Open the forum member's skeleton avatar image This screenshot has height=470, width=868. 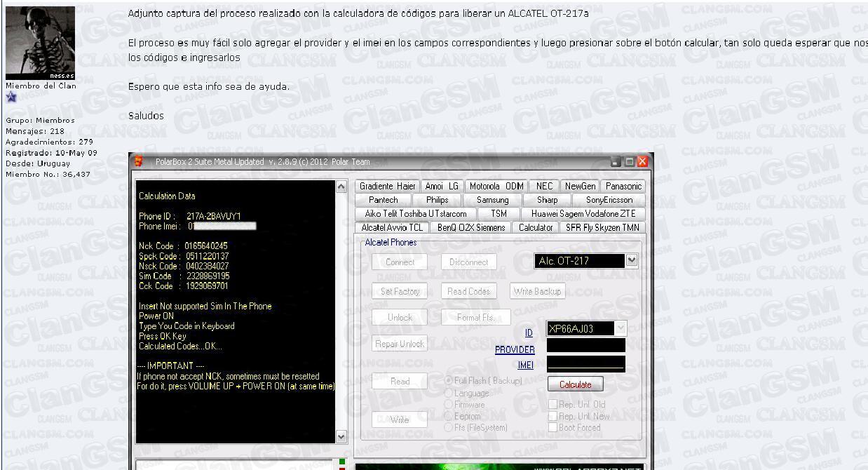tap(40, 43)
